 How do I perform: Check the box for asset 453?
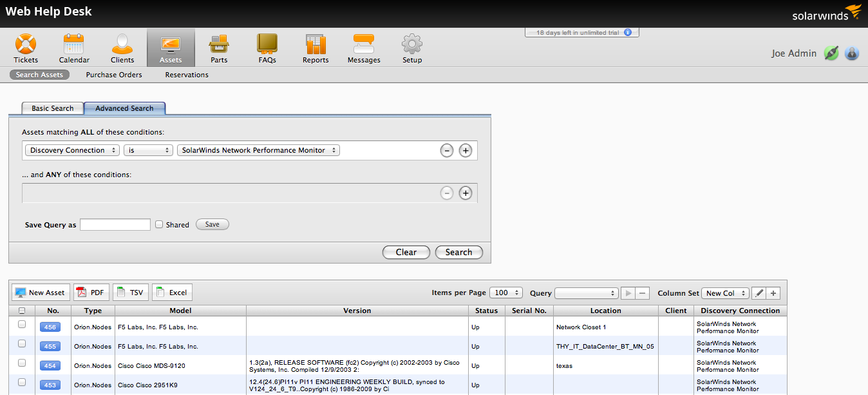pos(22,382)
